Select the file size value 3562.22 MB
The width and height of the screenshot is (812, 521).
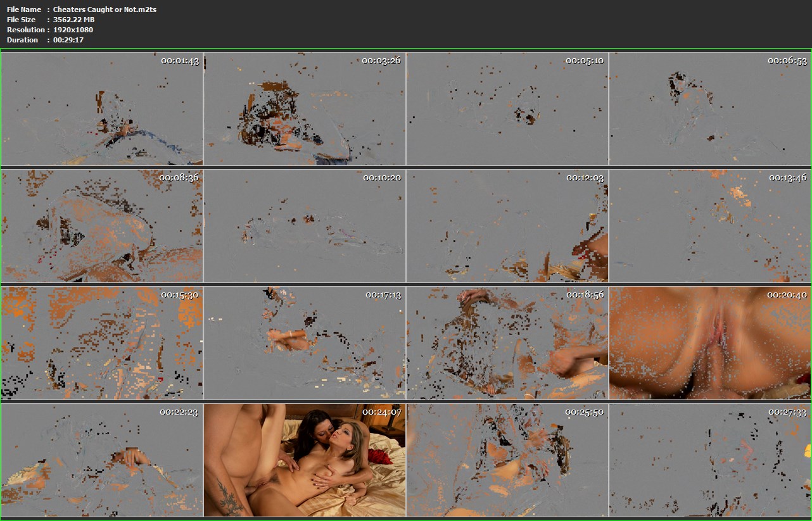(74, 20)
